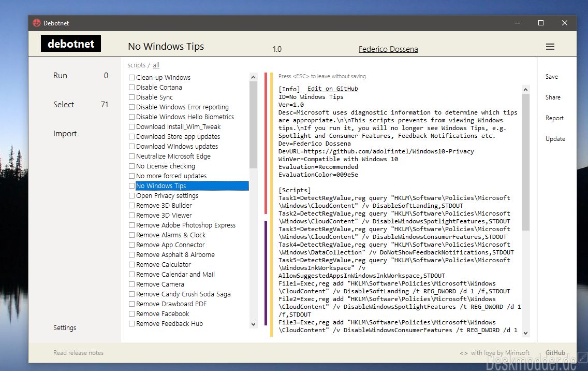The image size is (588, 371).
Task: Open Read release notes link
Action: (78, 352)
